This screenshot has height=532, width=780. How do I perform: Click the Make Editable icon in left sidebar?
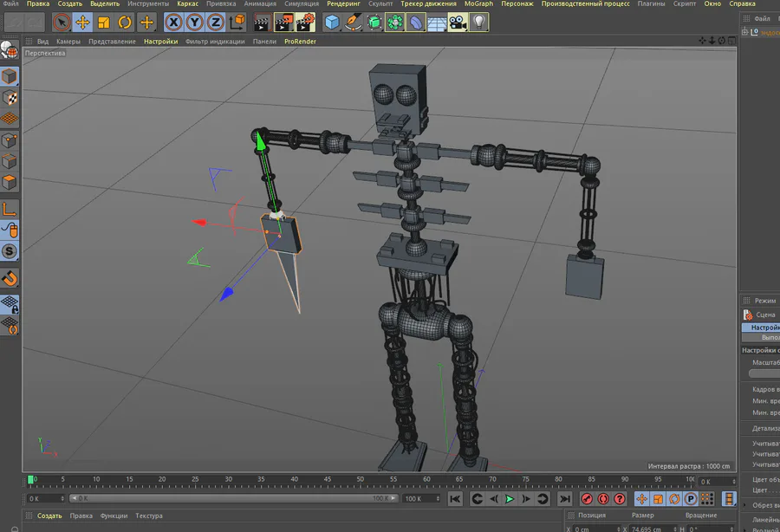pyautogui.click(x=10, y=50)
